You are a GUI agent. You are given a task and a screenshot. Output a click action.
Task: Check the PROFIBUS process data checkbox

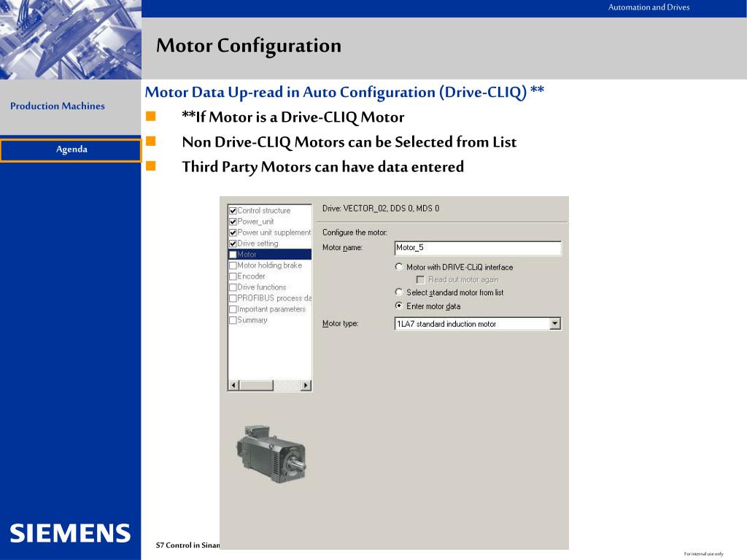pos(233,298)
